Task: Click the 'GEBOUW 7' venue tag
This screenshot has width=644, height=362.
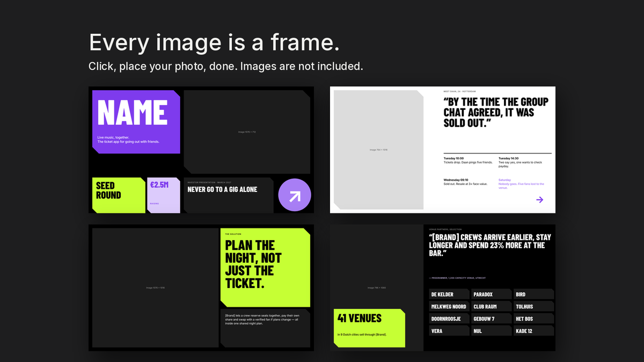Action: 492,319
